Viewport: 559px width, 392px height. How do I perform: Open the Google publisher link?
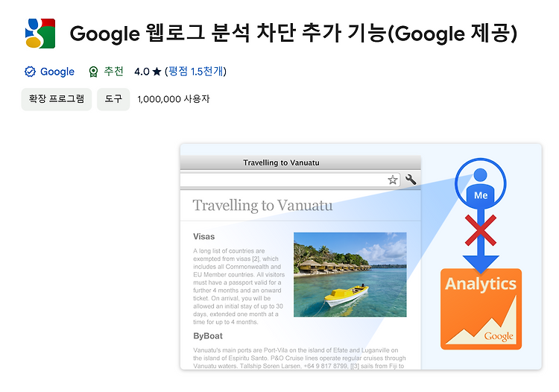(x=57, y=72)
